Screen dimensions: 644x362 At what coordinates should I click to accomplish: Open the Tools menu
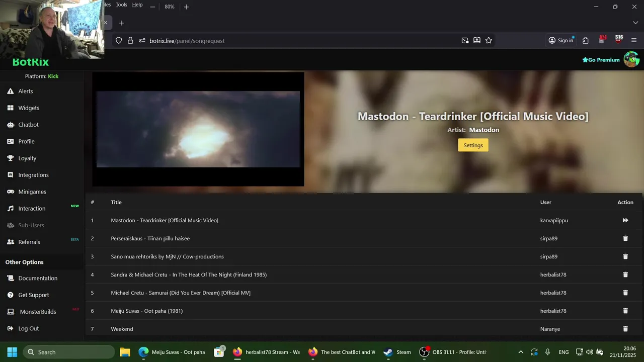[x=121, y=5]
